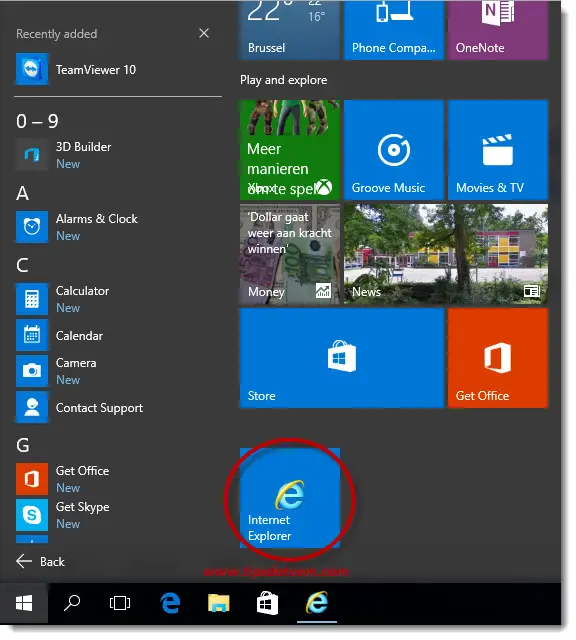Select the 'Calendar' label

point(79,336)
